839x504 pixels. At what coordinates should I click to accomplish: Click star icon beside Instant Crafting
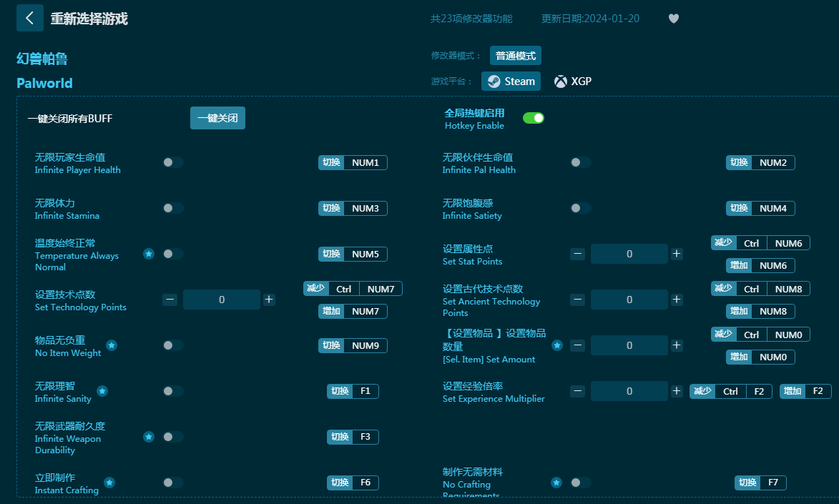[109, 483]
